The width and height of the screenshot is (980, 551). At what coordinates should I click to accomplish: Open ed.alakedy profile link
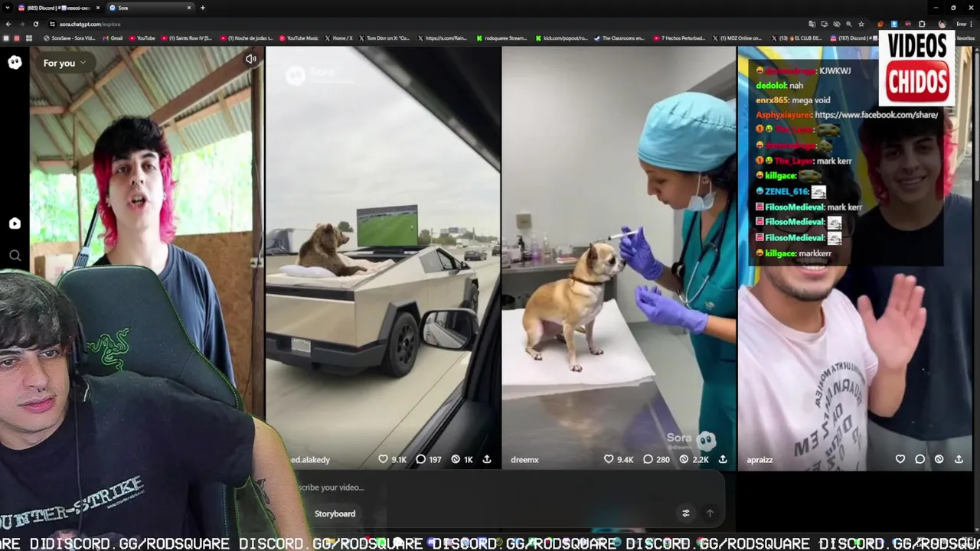(x=310, y=460)
